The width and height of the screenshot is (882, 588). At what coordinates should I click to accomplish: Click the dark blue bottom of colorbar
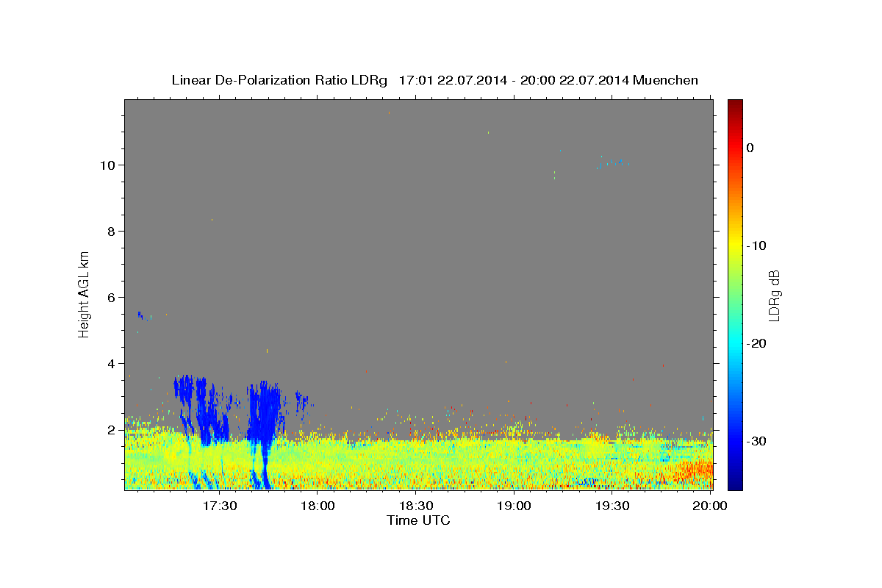pyautogui.click(x=735, y=481)
